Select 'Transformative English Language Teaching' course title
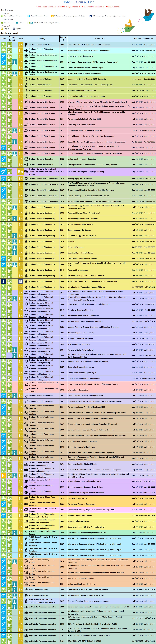 pyautogui.click(x=86, y=172)
